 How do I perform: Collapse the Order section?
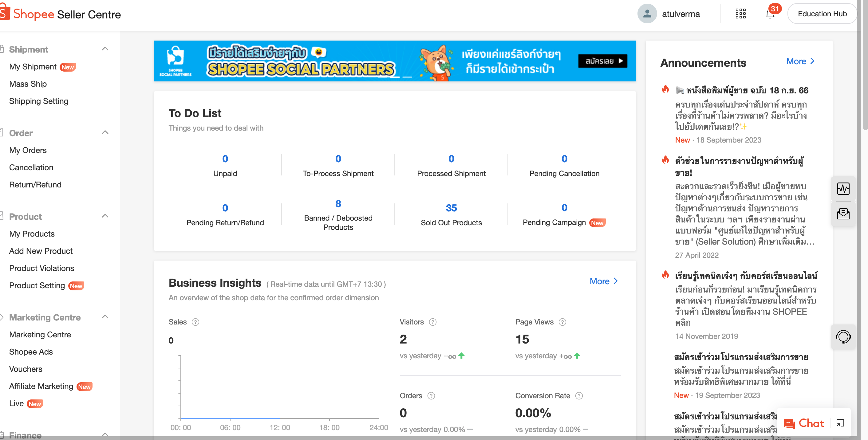(x=105, y=132)
